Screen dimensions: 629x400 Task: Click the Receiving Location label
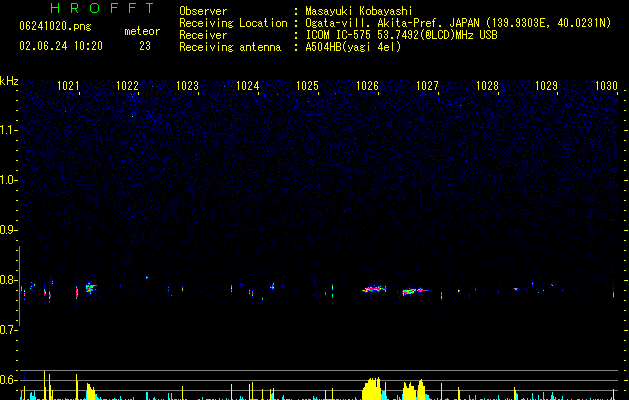pyautogui.click(x=233, y=23)
